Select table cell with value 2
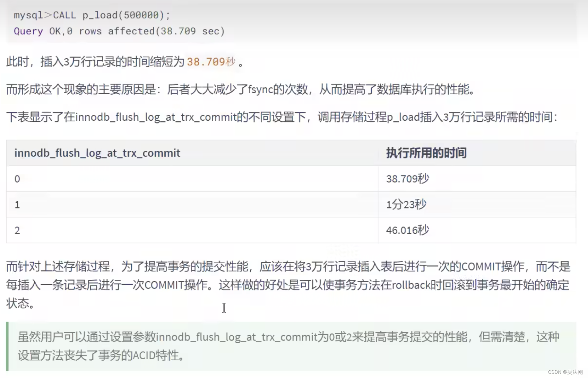Viewport: 588px width, 378px height. pos(192,230)
